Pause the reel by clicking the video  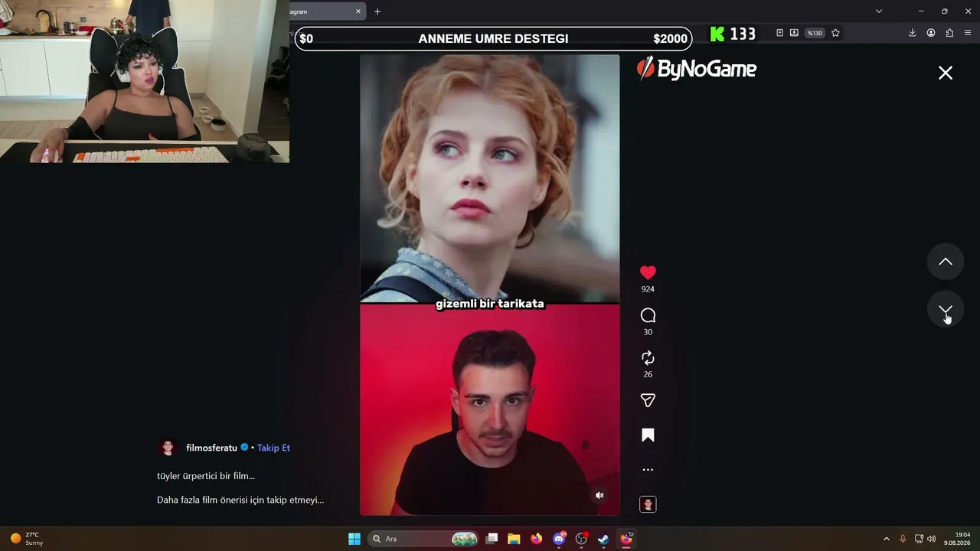pyautogui.click(x=490, y=285)
